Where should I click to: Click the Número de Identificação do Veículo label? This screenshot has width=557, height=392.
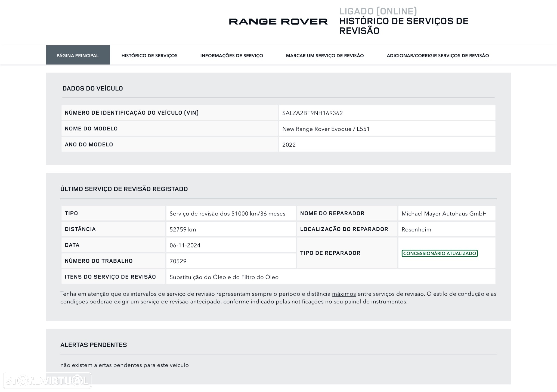[132, 113]
